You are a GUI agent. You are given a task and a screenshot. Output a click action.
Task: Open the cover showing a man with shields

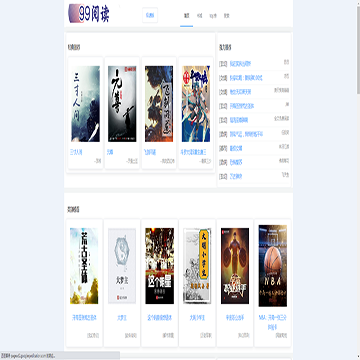coord(235,266)
